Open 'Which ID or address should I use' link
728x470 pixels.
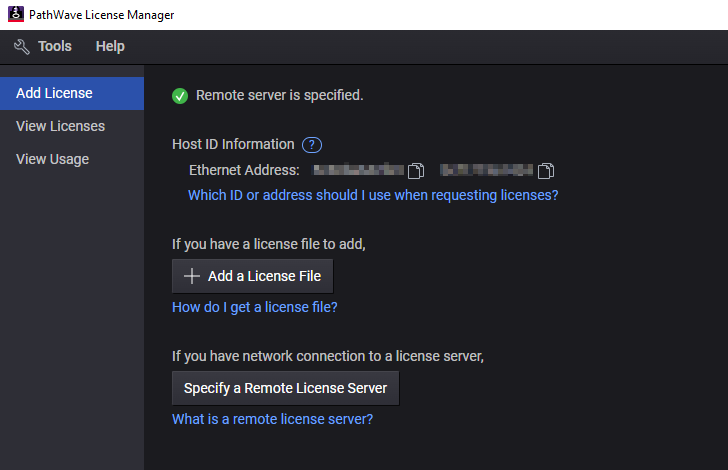point(373,195)
